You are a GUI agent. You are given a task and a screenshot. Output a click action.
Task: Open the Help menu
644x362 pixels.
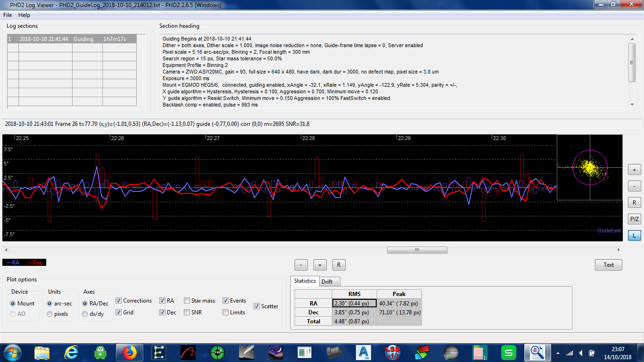click(24, 15)
